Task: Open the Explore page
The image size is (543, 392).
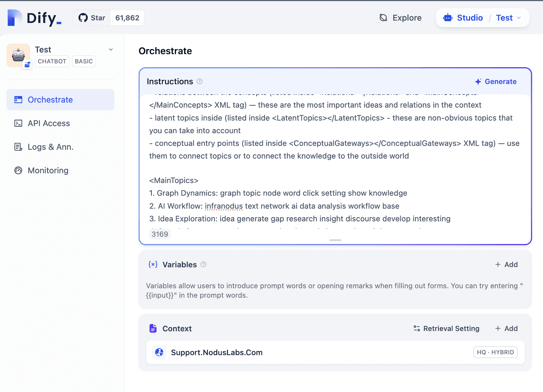Action: (x=400, y=18)
